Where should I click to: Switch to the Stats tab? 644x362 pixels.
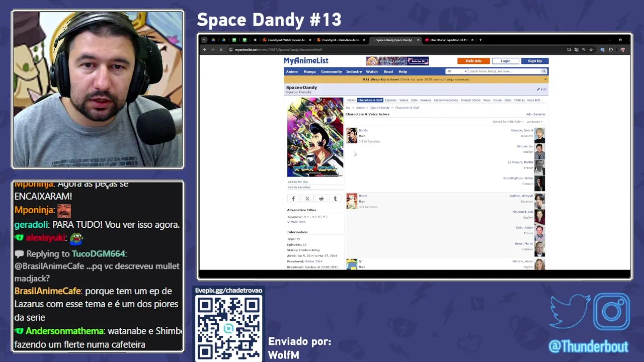(x=414, y=100)
